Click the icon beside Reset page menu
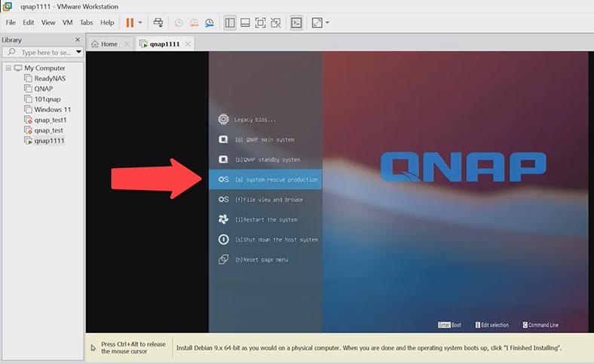 pos(224,259)
